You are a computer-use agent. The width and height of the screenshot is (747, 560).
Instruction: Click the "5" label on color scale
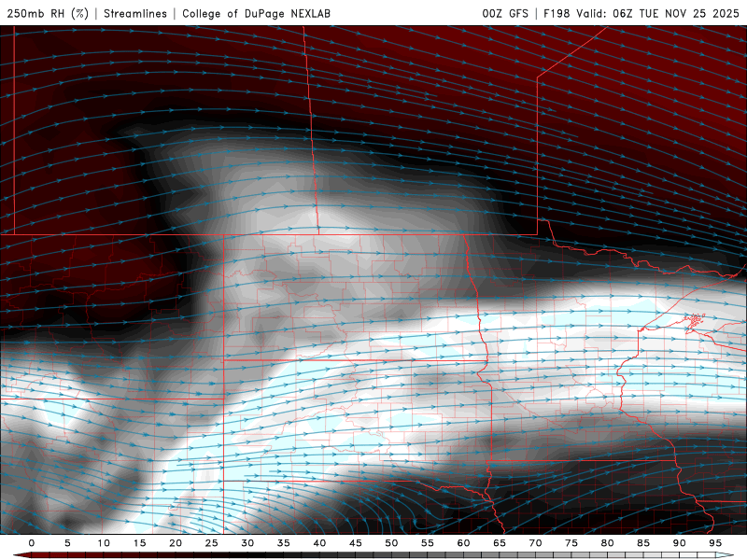click(x=67, y=543)
